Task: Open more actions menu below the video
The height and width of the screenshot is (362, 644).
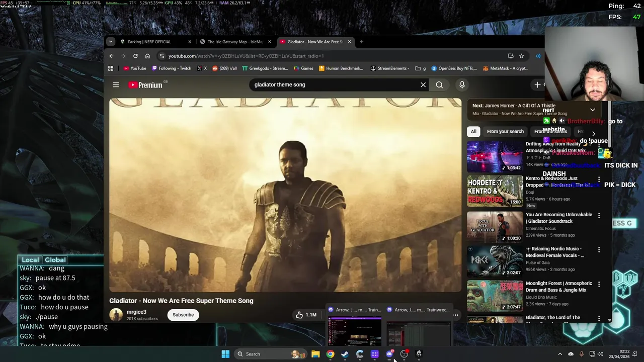Action: pyautogui.click(x=456, y=315)
